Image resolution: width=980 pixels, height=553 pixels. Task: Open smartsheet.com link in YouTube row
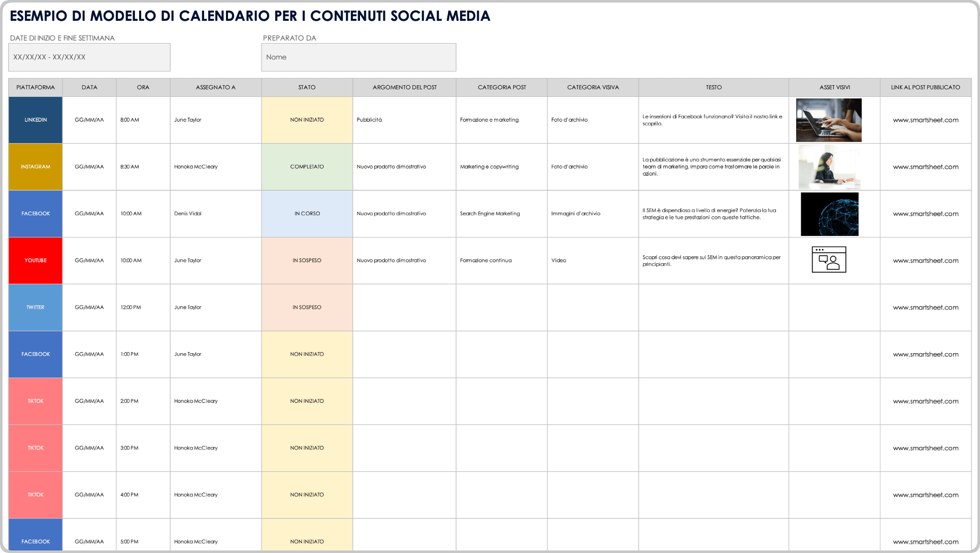(926, 261)
